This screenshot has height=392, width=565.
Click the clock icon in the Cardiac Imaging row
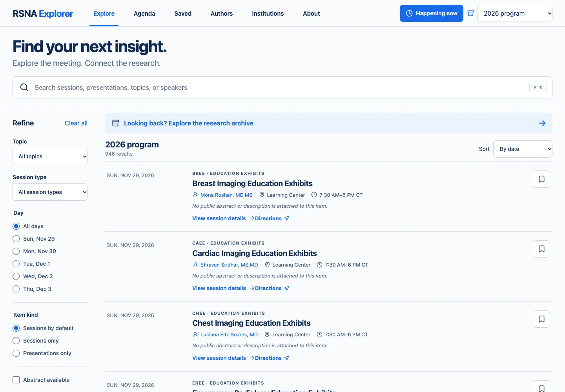point(319,265)
